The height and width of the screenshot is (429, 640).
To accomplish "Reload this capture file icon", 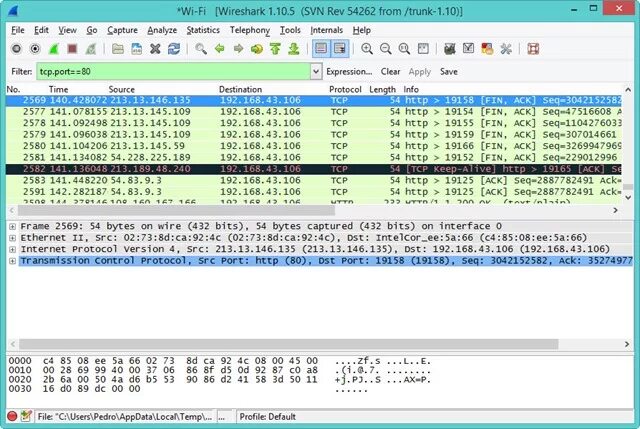I will coord(174,49).
